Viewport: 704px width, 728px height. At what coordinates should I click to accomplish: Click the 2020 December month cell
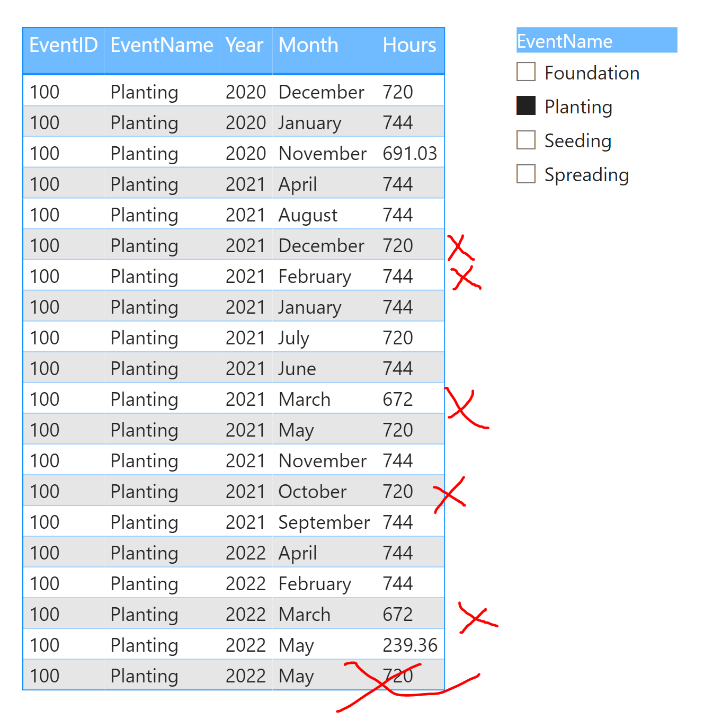[x=321, y=92]
